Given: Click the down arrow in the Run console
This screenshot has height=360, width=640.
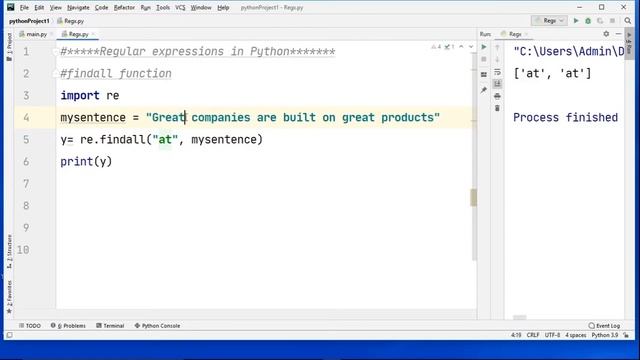Looking at the screenshot, I should [x=497, y=60].
